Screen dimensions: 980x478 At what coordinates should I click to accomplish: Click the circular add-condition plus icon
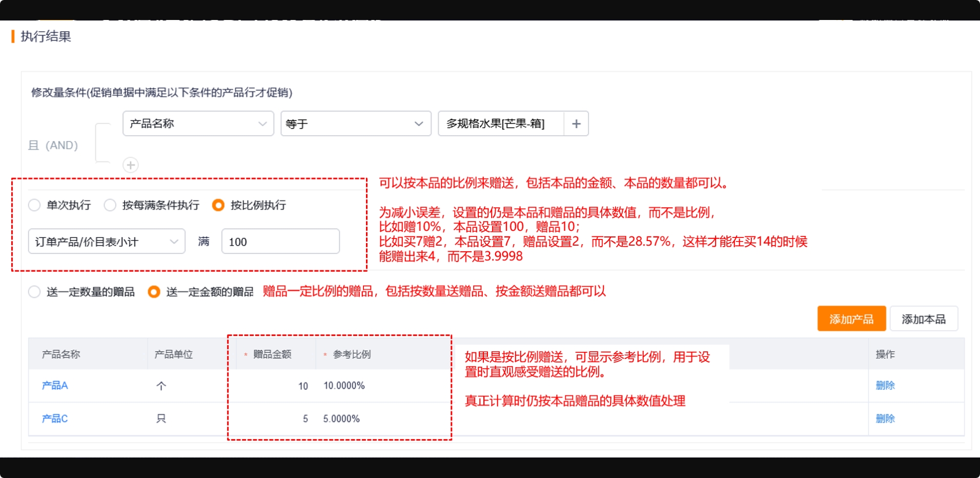[x=131, y=165]
